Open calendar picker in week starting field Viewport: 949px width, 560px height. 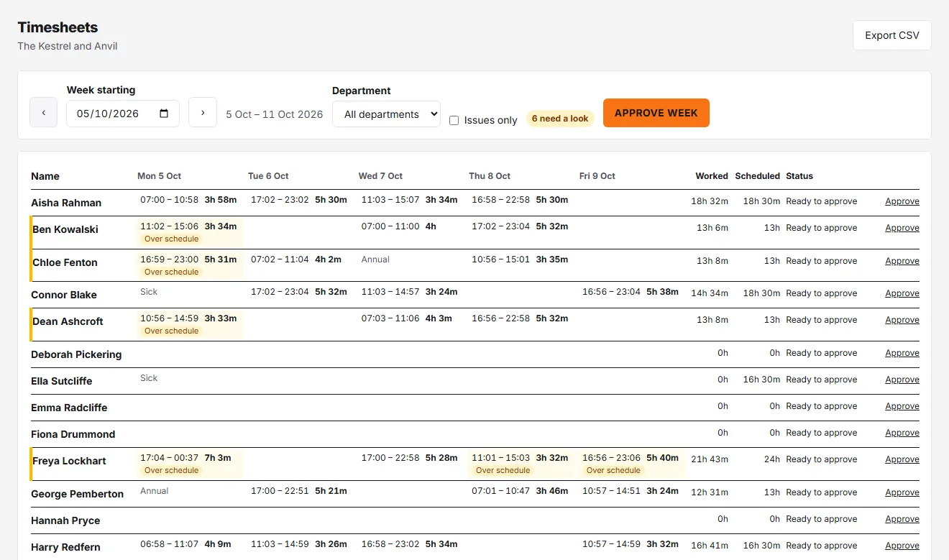point(164,114)
